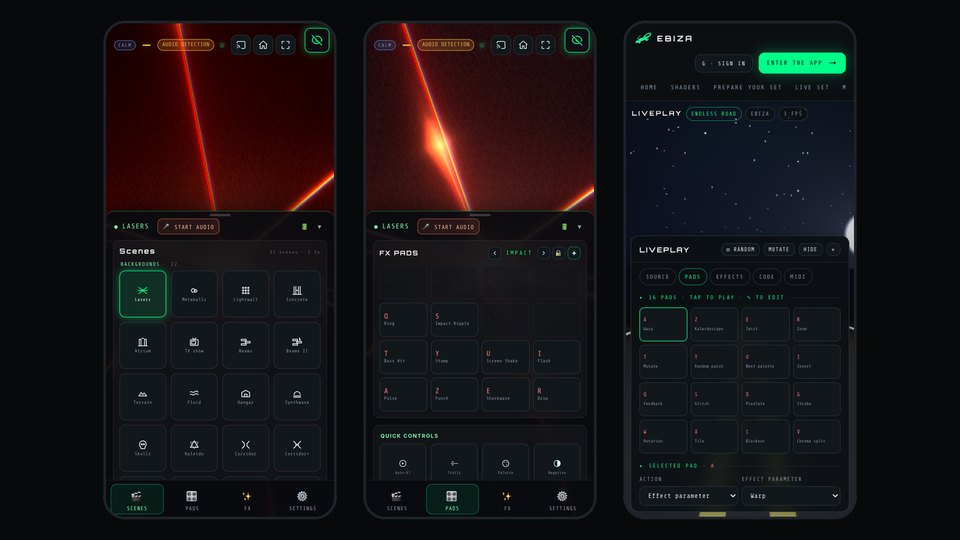Viewport: 960px width, 540px height.
Task: Click the Hide button in Liveplay
Action: coord(810,249)
